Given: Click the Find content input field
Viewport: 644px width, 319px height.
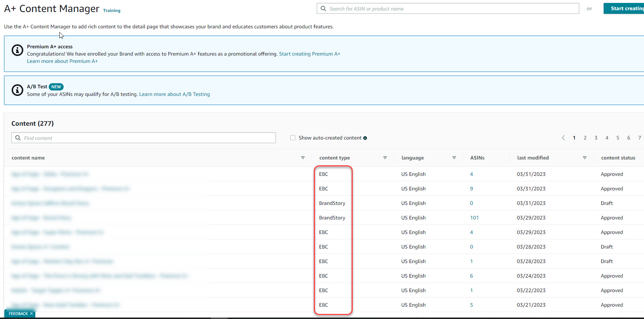Looking at the screenshot, I should click(x=144, y=138).
